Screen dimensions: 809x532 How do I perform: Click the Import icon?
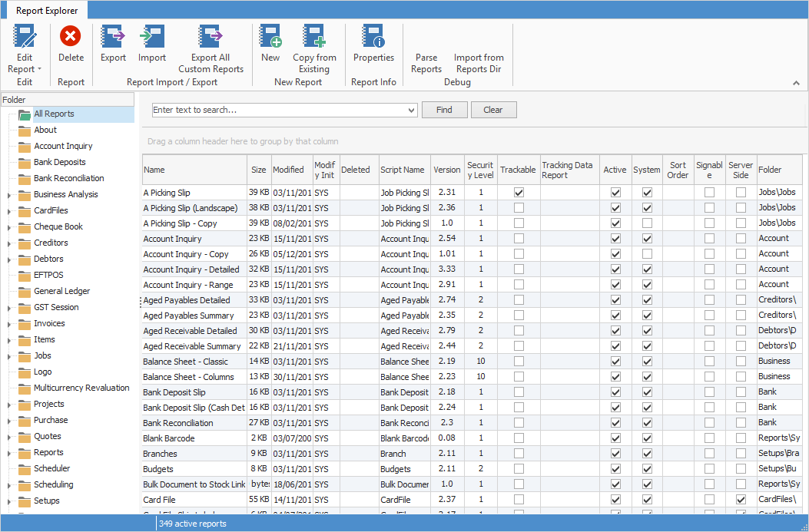point(151,46)
